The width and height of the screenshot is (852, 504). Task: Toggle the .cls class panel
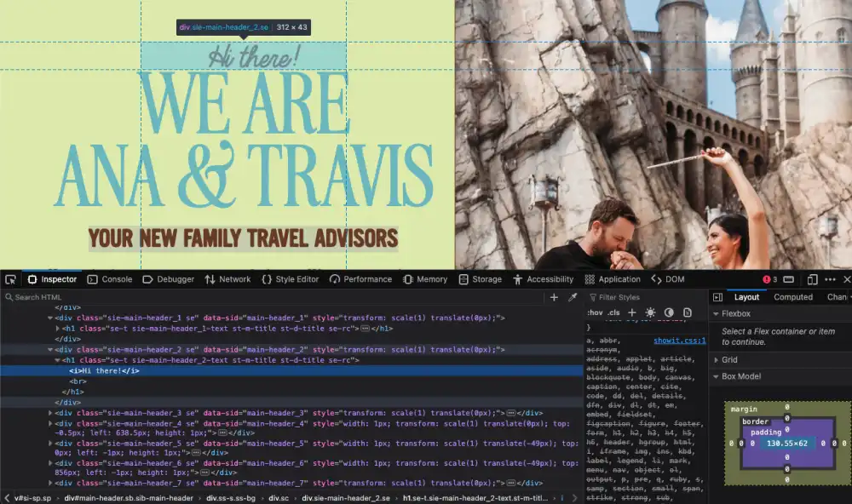[613, 312]
